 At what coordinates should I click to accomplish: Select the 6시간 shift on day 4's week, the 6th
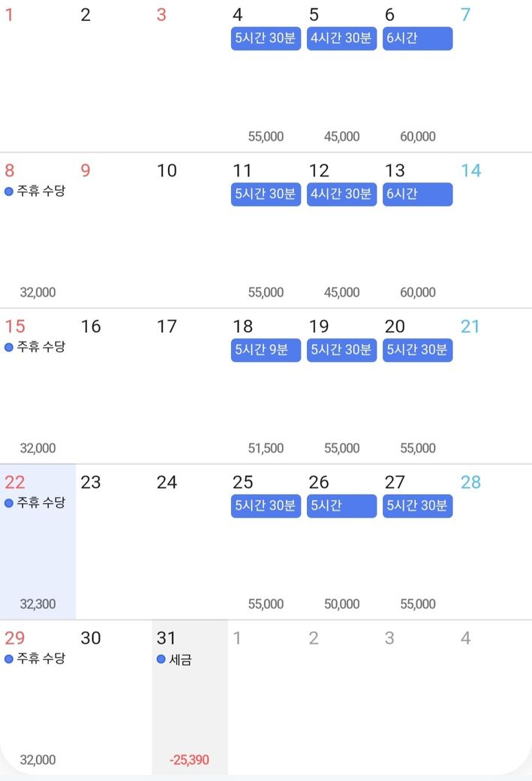417,38
